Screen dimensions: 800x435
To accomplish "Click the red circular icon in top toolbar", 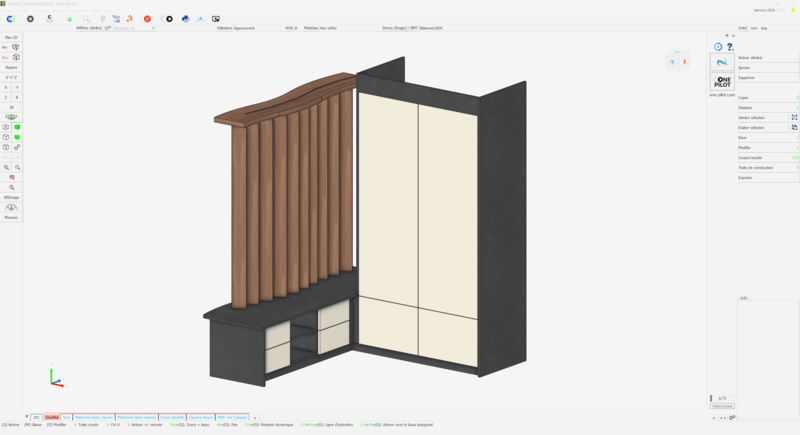I will [x=147, y=18].
